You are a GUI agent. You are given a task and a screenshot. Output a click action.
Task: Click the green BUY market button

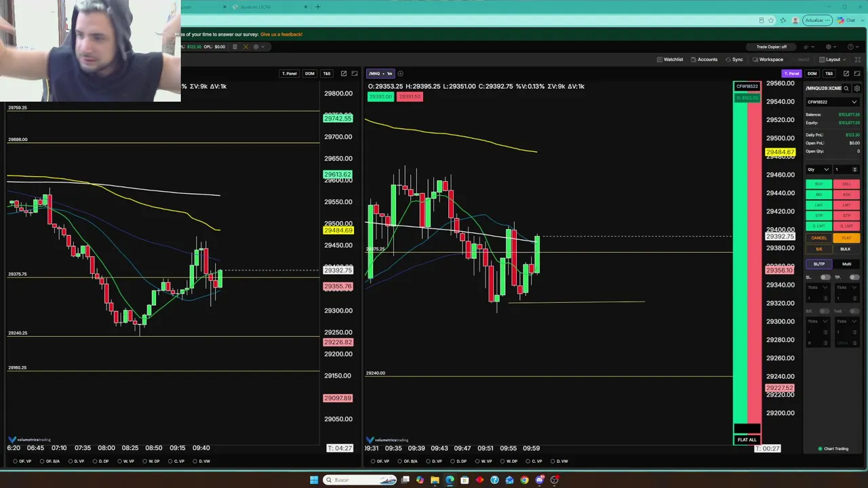[x=819, y=184]
